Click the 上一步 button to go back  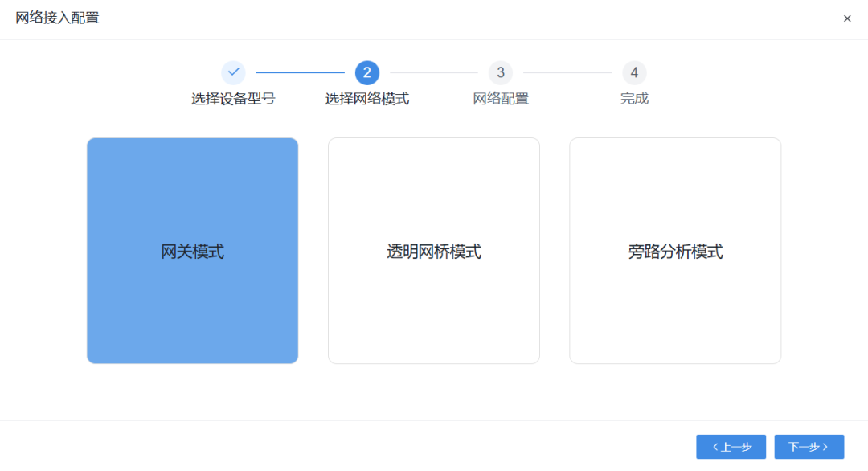point(731,447)
